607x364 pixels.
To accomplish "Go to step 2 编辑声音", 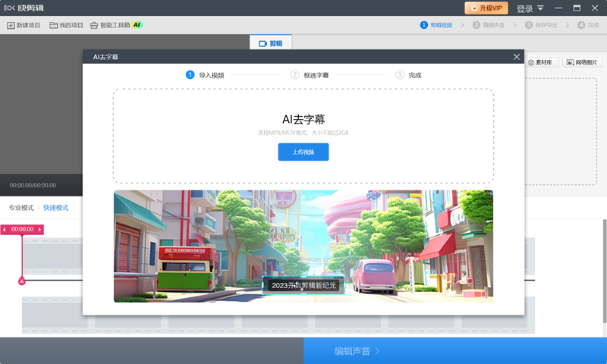I will pos(489,25).
